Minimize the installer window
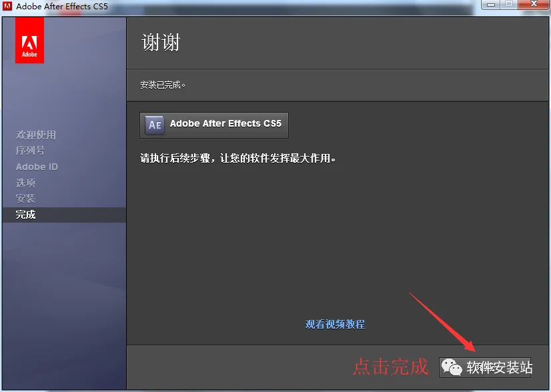The image size is (551, 392). coord(491,5)
